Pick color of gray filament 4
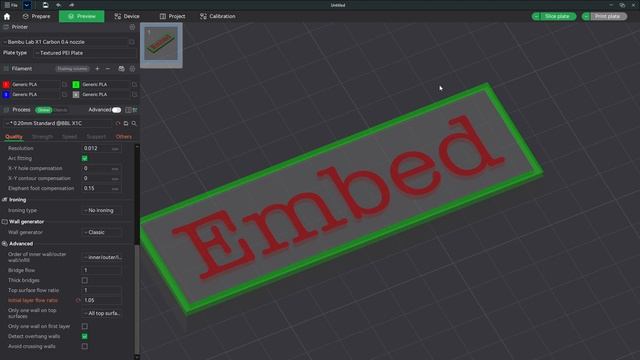Viewport: 640px width, 360px height. 76,94
